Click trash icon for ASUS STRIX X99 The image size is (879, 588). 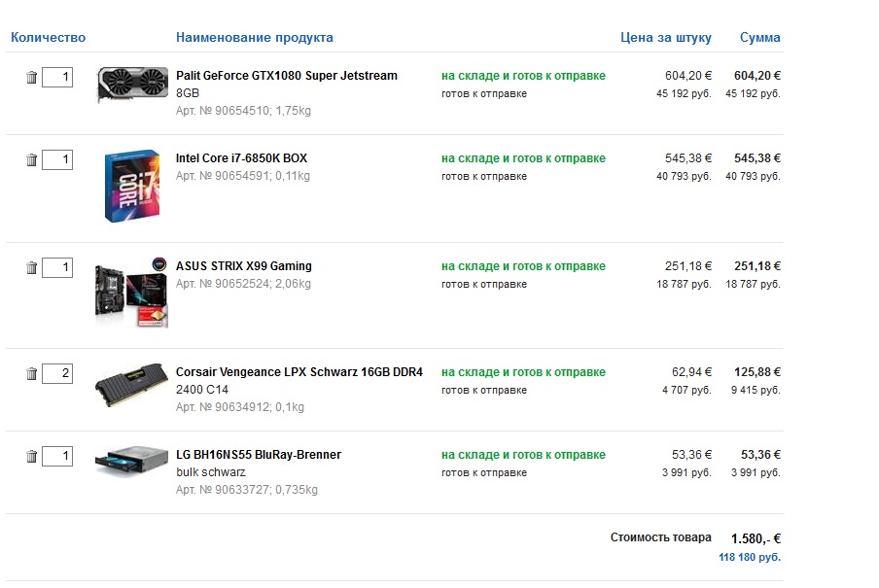pyautogui.click(x=31, y=268)
